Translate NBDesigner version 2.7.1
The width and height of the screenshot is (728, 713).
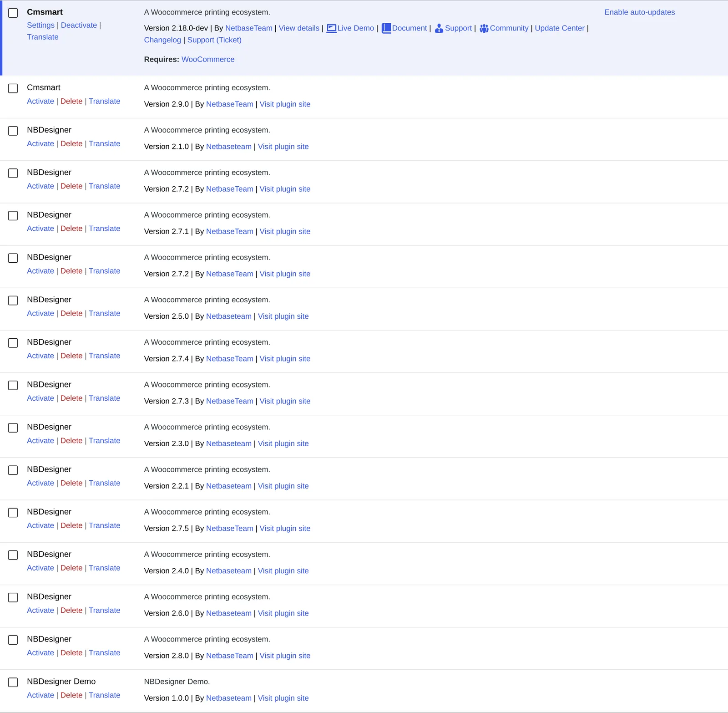click(x=104, y=229)
